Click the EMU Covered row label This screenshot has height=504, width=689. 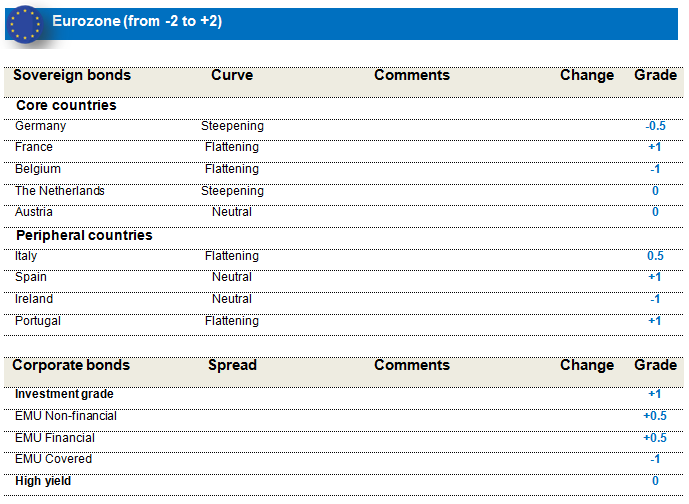53,459
